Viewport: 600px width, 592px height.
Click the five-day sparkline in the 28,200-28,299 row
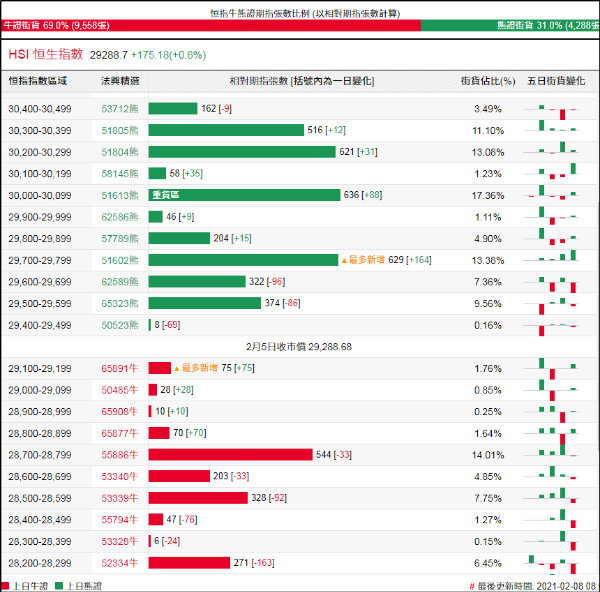(x=552, y=564)
